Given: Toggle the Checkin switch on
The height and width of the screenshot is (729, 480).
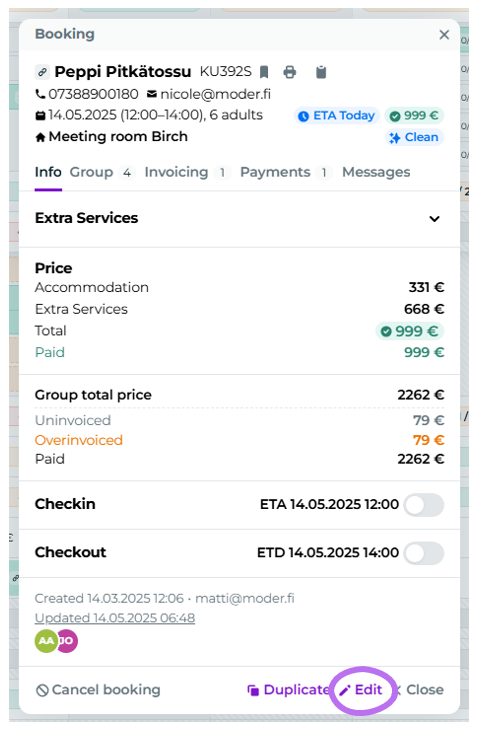Looking at the screenshot, I should 424,505.
